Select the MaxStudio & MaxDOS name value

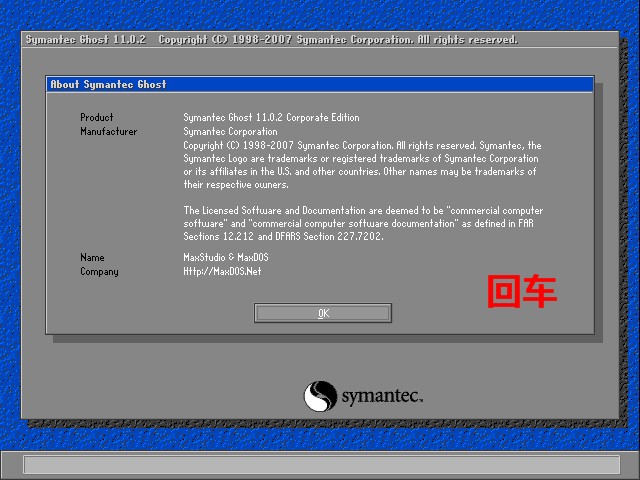pos(226,258)
